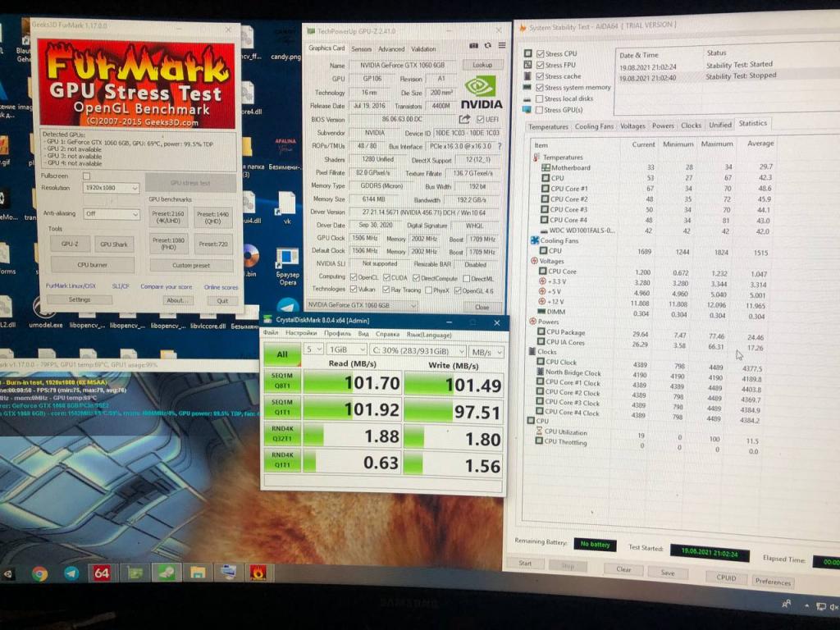Click system tray volume icon
Image resolution: width=840 pixels, height=630 pixels.
(834, 606)
